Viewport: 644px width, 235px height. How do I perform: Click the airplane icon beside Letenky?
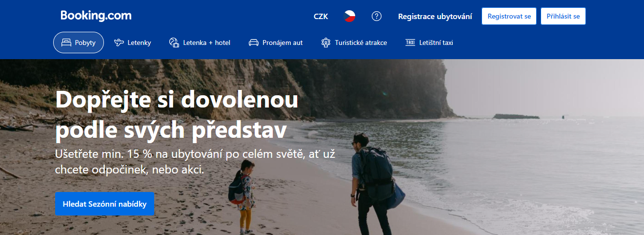(119, 43)
